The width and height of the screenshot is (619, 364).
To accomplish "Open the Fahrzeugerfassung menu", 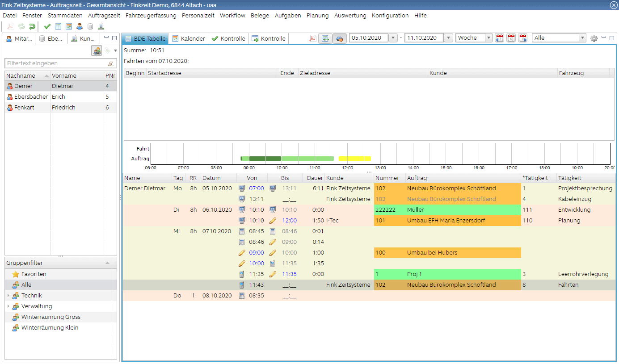I will click(x=151, y=15).
